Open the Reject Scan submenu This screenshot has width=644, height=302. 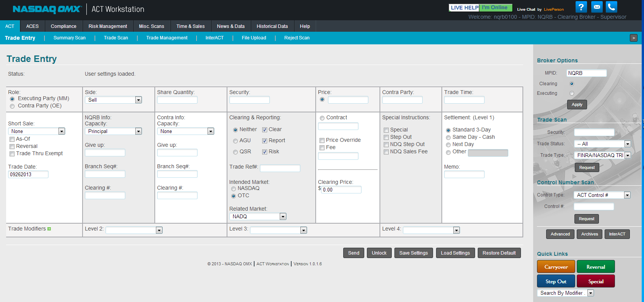[x=297, y=38]
